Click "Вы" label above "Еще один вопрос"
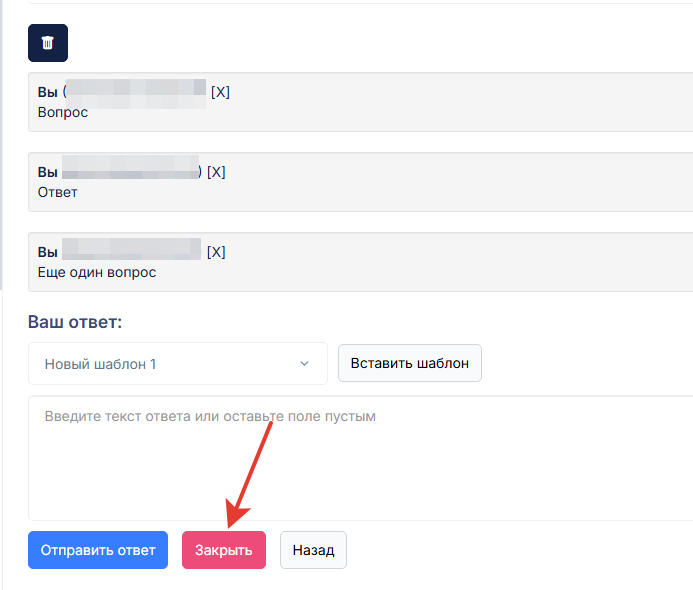This screenshot has height=590, width=693. click(47, 252)
